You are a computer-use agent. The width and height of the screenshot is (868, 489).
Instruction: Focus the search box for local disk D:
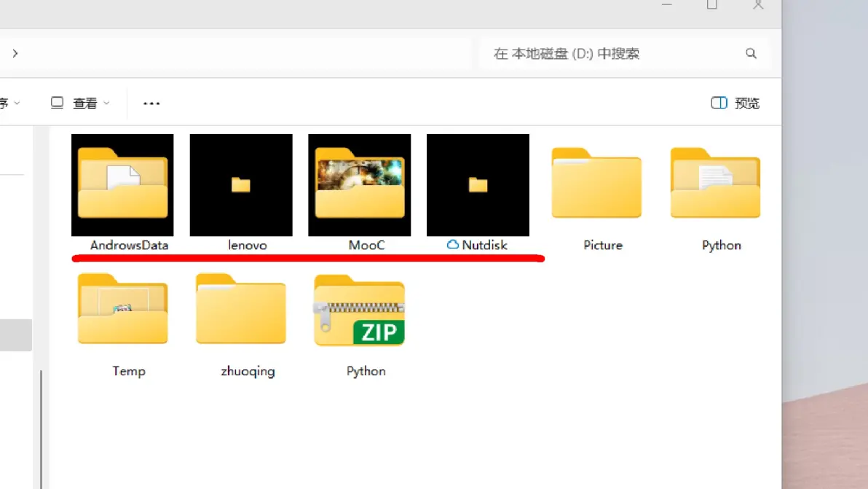click(612, 54)
